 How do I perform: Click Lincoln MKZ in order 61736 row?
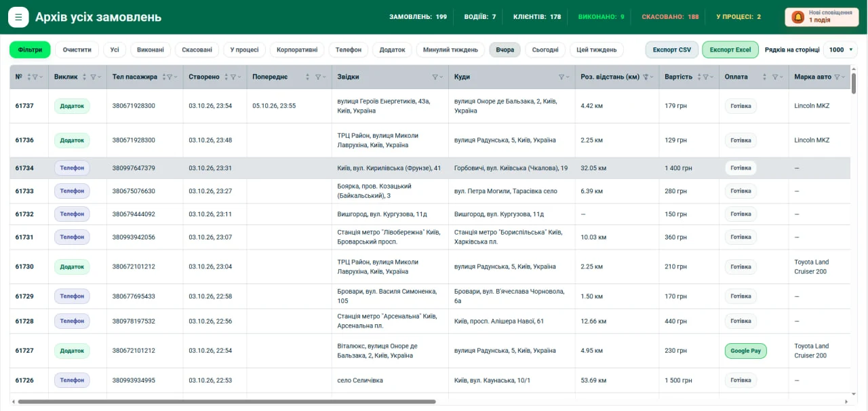(x=812, y=140)
